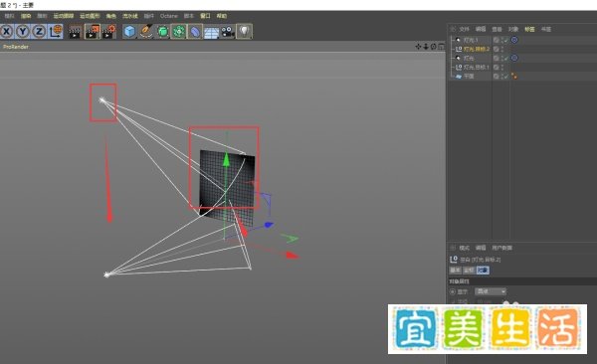This screenshot has height=364, width=597.
Task: Open Render Settings gear clapperboard icon
Action: 108,32
